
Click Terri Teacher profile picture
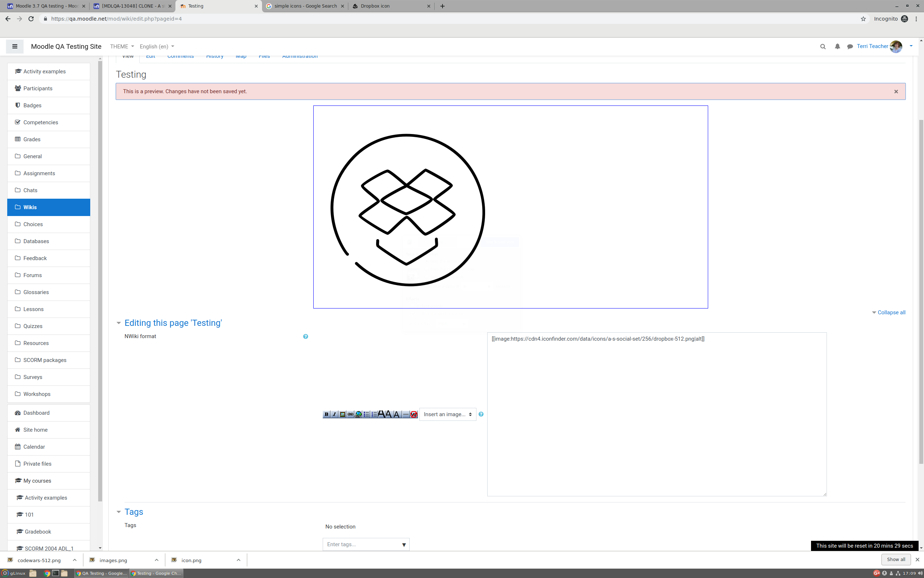tap(896, 46)
